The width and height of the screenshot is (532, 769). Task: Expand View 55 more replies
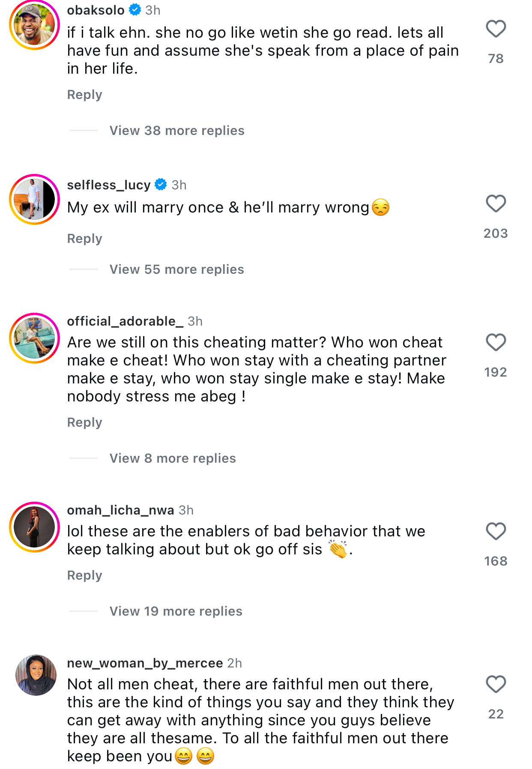click(x=176, y=269)
